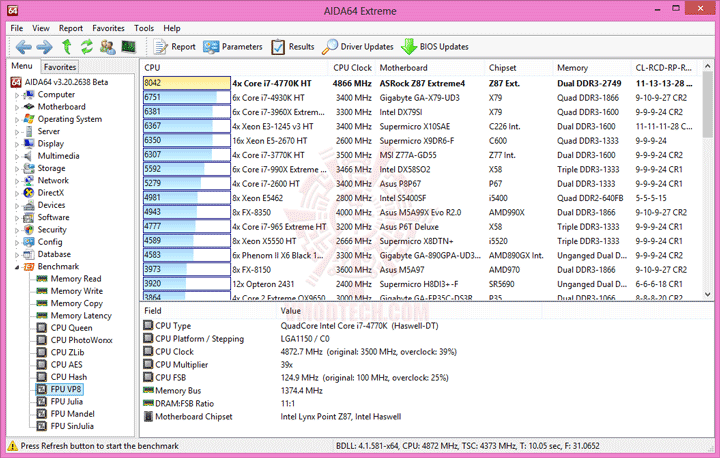Open the Storage category
This screenshot has width=720, height=458.
click(x=51, y=168)
